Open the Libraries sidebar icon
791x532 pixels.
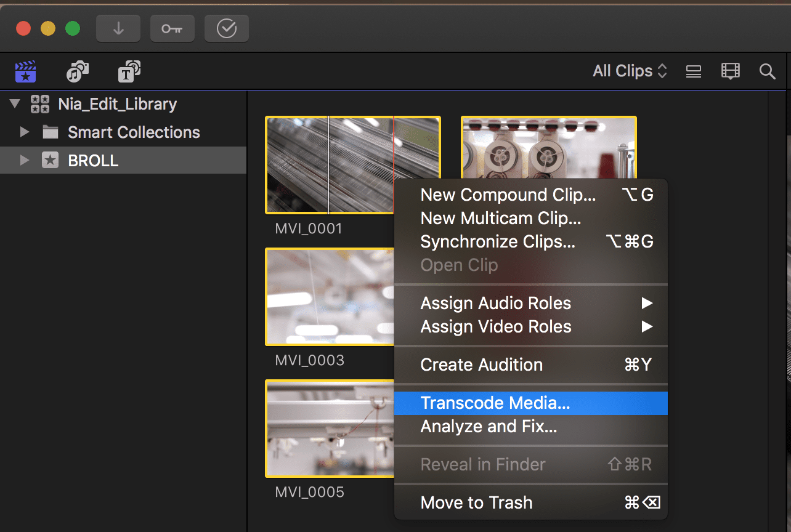point(25,71)
